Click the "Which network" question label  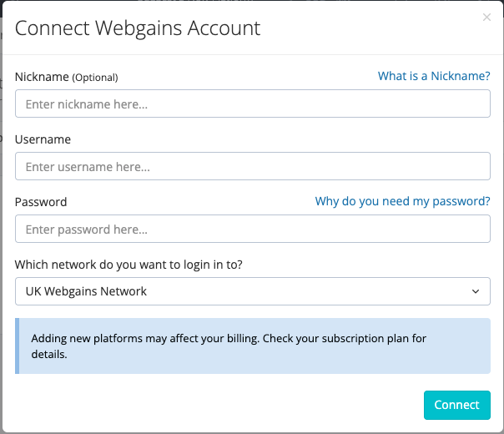[x=140, y=265]
